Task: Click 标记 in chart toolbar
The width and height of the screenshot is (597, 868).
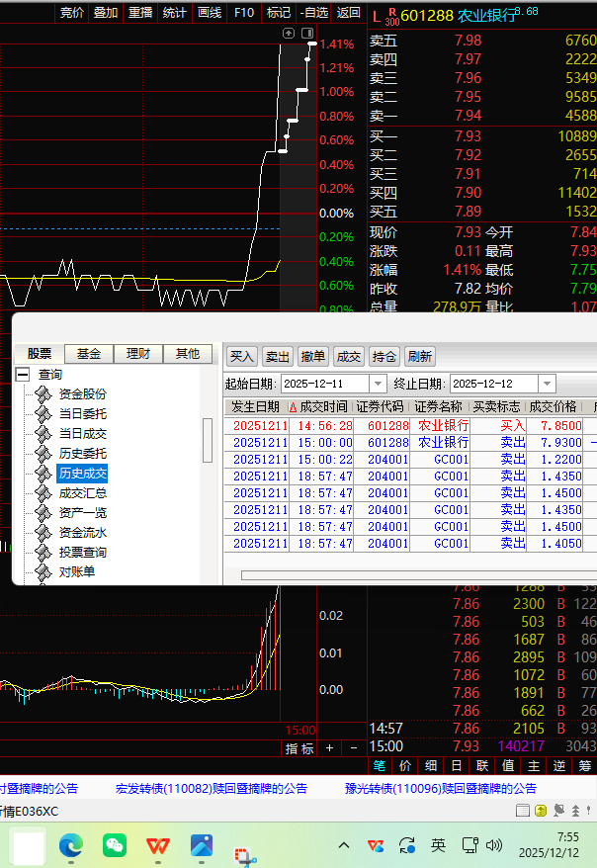Action: [x=279, y=12]
